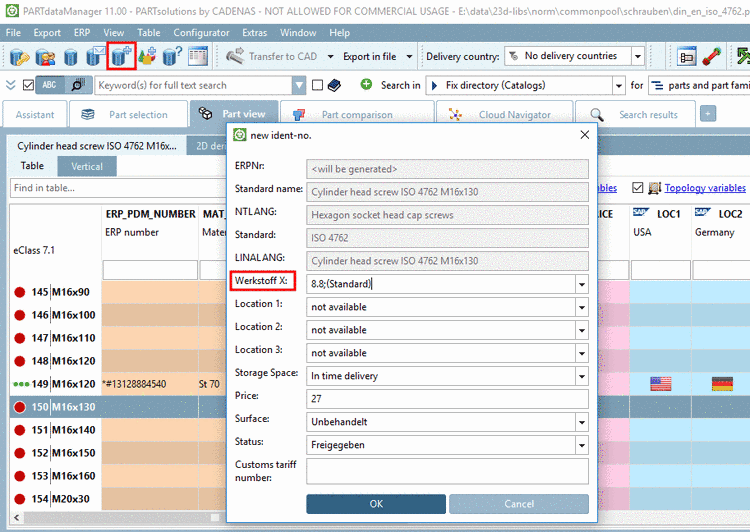Select the Vertical table view tab

[x=87, y=166]
